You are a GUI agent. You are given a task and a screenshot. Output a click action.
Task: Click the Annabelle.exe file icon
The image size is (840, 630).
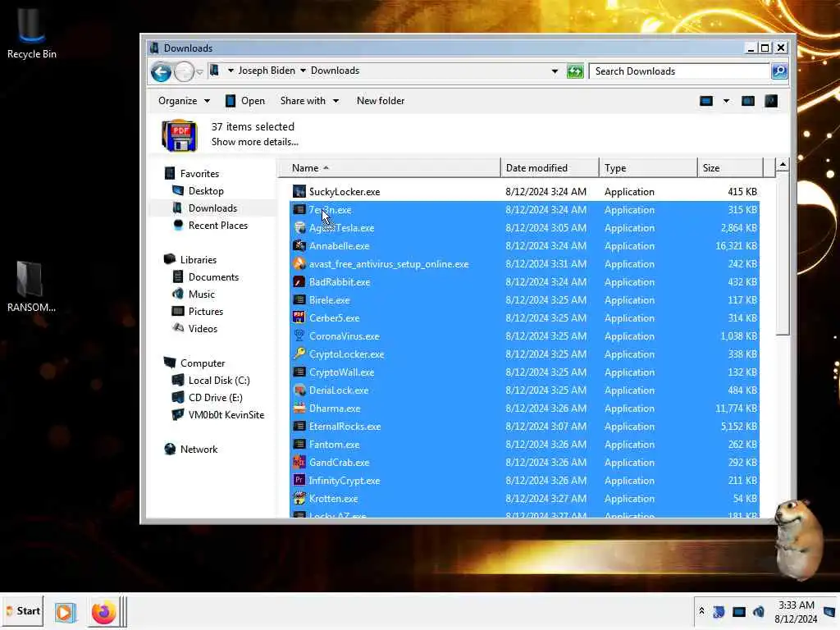pyautogui.click(x=299, y=246)
